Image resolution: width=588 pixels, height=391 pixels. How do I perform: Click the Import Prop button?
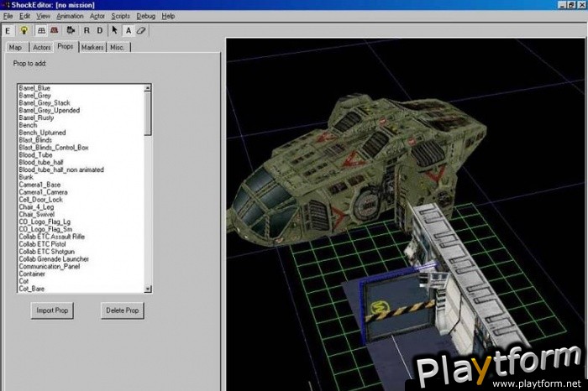click(x=52, y=310)
